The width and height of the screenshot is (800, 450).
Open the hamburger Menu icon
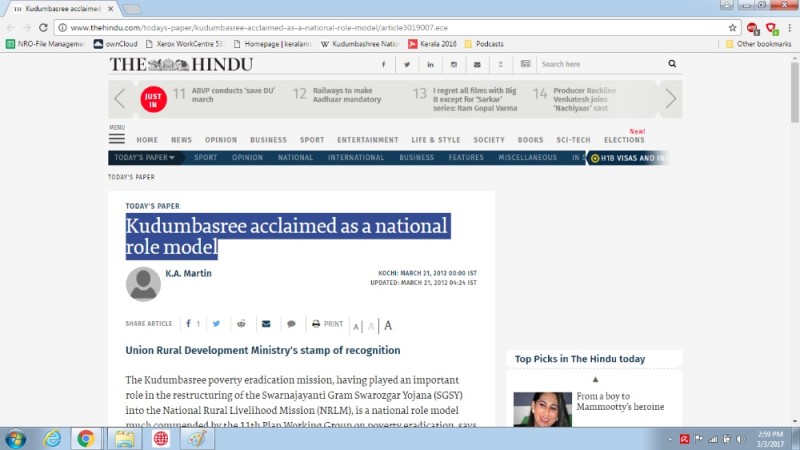pos(117,139)
